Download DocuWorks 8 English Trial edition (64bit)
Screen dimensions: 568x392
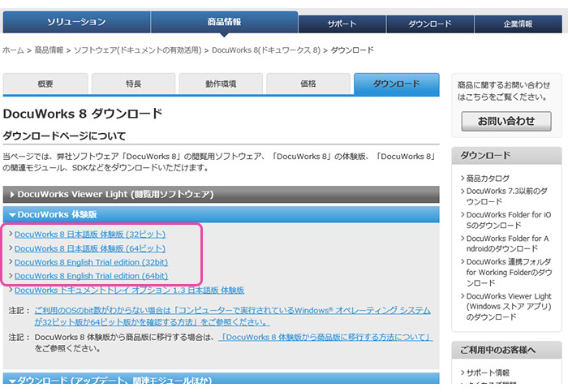pyautogui.click(x=91, y=276)
